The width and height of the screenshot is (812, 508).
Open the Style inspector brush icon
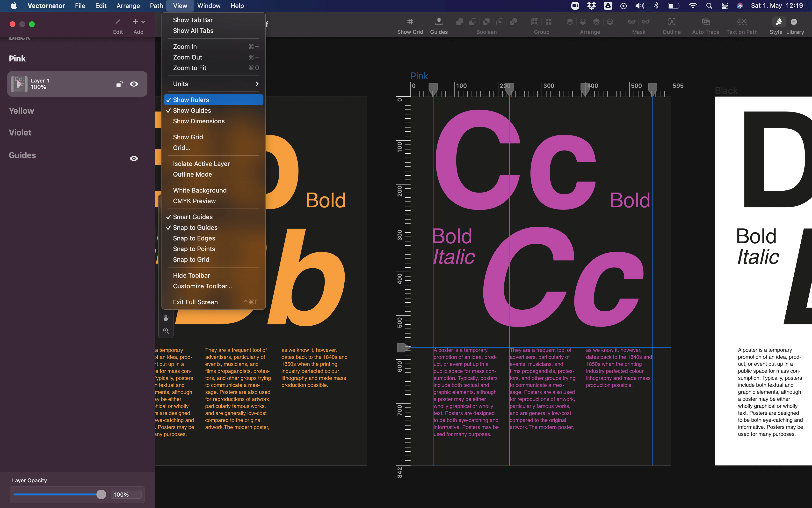point(779,22)
